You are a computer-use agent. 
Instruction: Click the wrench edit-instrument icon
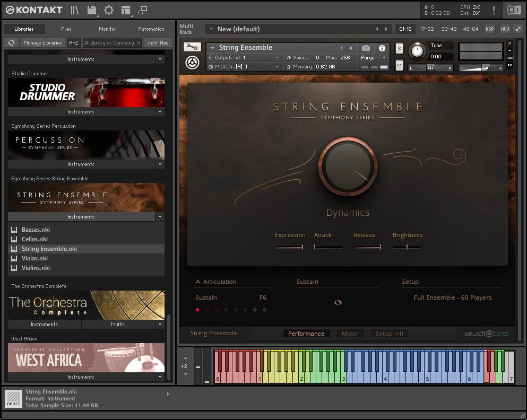(x=192, y=47)
